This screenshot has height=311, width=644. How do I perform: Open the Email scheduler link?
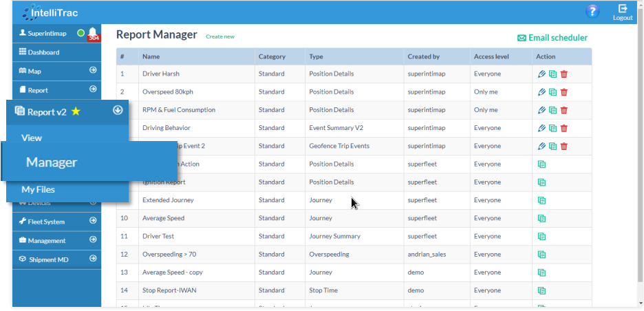tap(552, 38)
